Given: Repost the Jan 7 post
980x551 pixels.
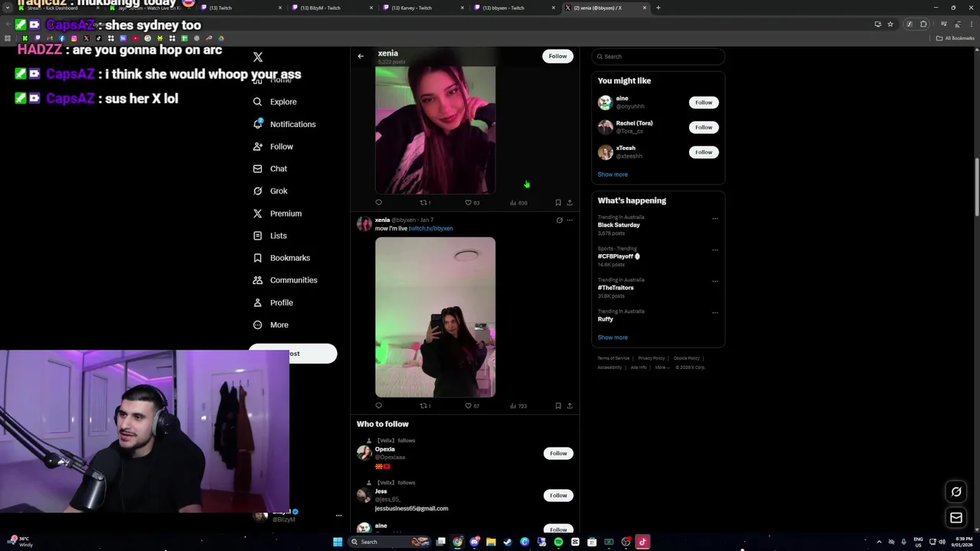Looking at the screenshot, I should [x=425, y=406].
